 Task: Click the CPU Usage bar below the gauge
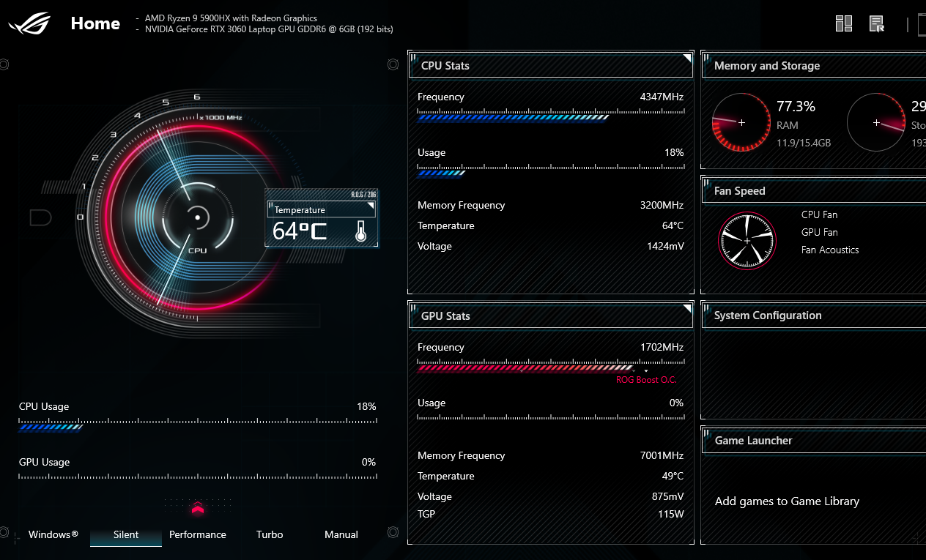click(198, 425)
